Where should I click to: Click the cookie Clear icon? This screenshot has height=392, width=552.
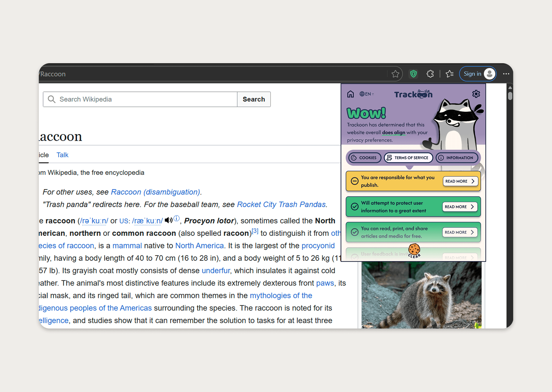414,251
